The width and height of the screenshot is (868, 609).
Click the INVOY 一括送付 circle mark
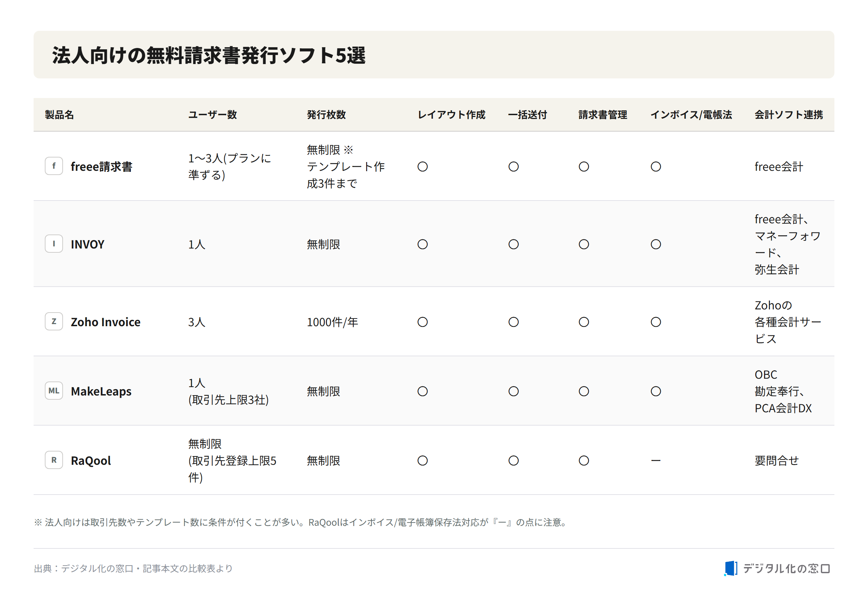tap(513, 245)
